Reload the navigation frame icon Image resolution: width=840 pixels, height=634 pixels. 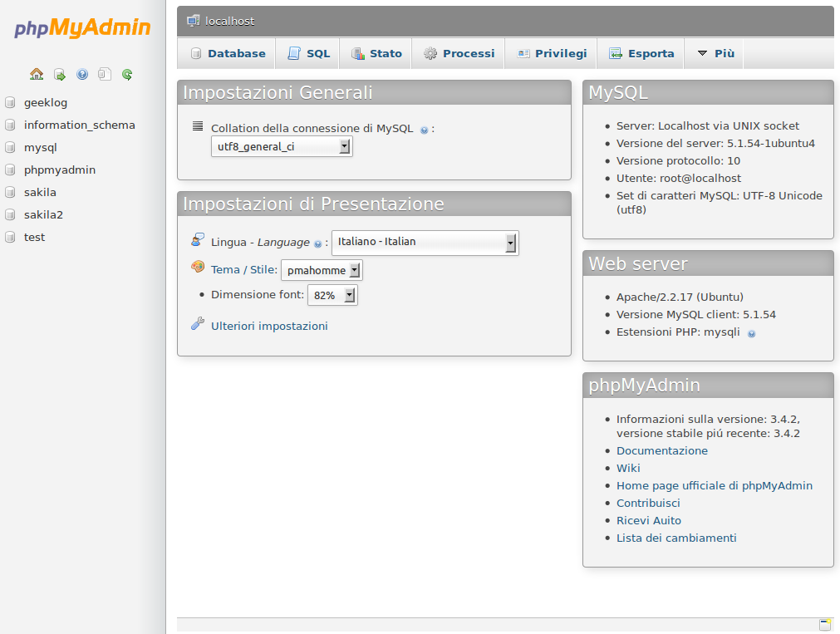[x=126, y=74]
